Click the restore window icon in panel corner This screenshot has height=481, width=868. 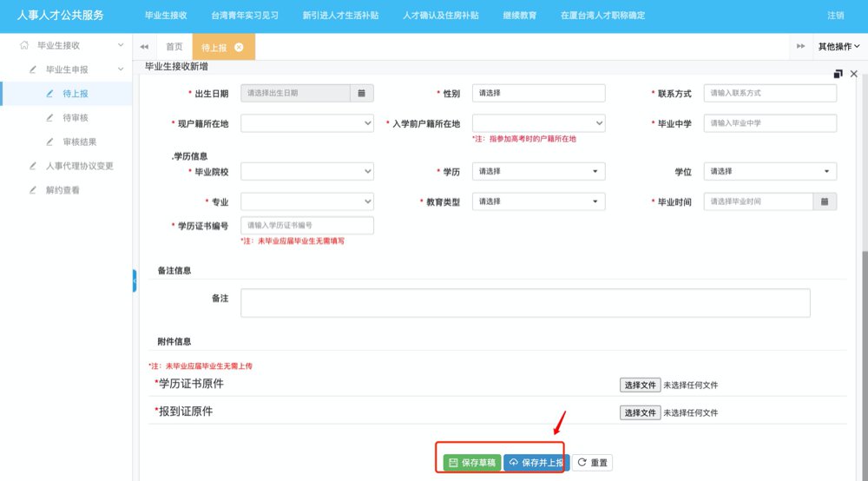[838, 74]
